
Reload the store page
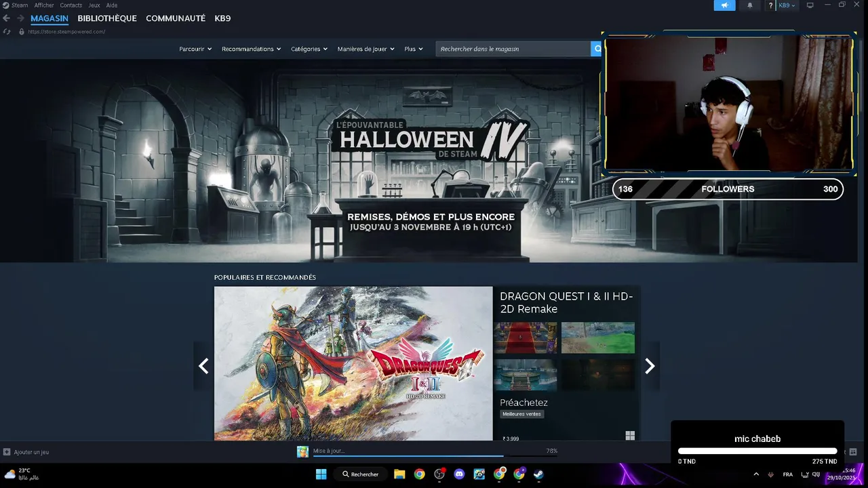pos(7,32)
